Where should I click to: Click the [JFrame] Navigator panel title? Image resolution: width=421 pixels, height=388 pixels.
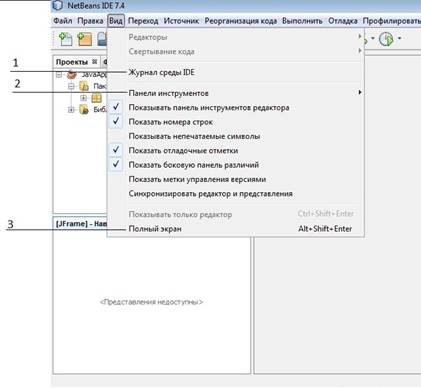[82, 224]
